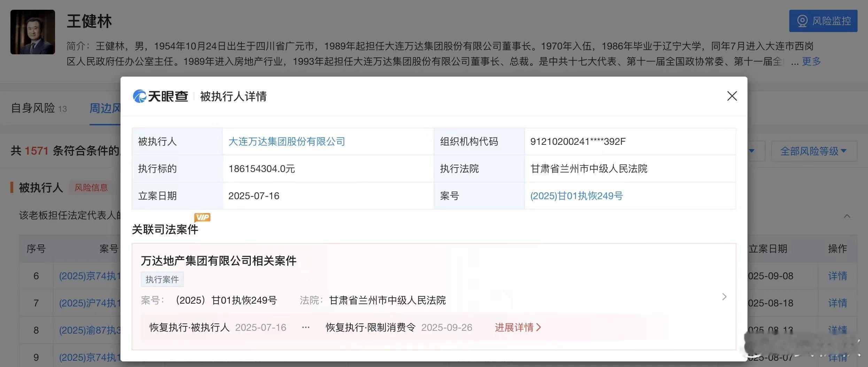Click the 天眼查 logo in dialog header

(x=160, y=96)
